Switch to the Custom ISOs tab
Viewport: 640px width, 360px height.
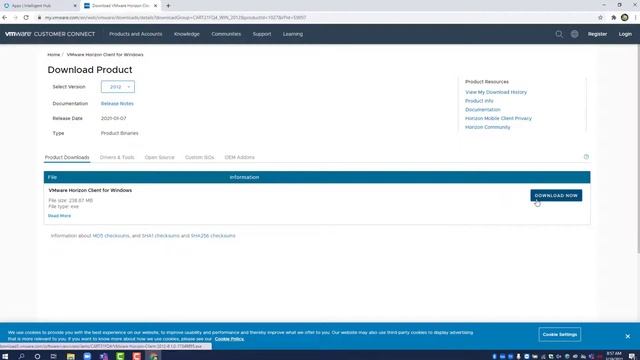199,157
